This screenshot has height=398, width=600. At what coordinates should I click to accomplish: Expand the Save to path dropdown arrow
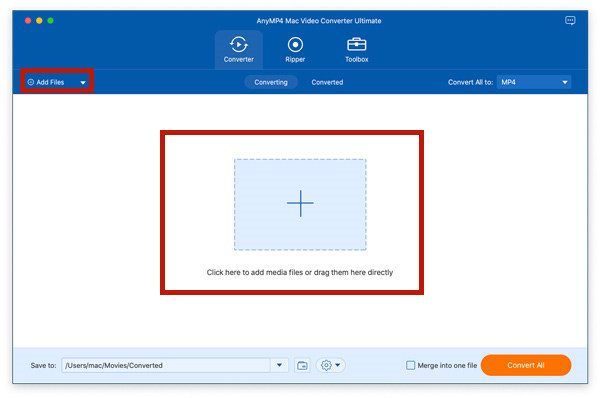click(279, 365)
